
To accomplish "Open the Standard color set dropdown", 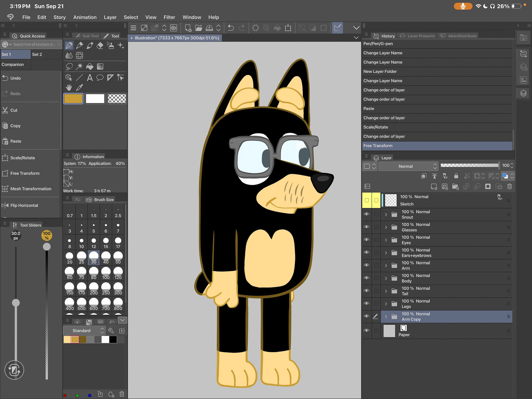I will coord(84,331).
